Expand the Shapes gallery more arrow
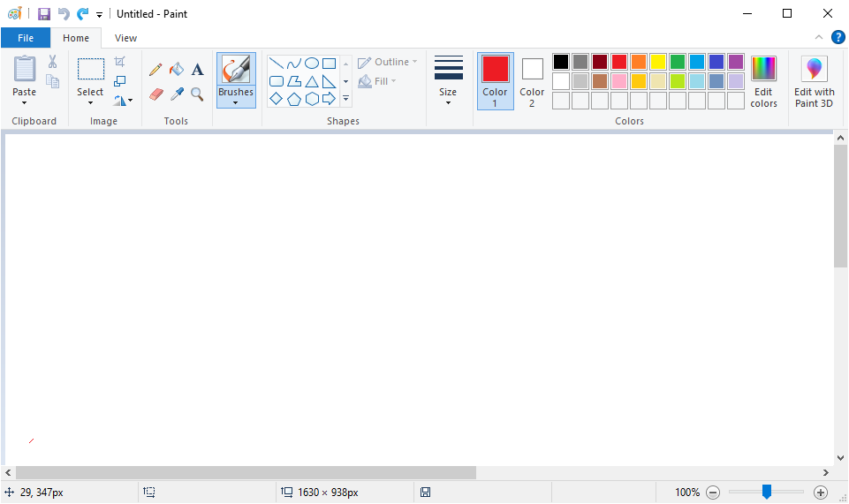The image size is (849, 504). pos(346,99)
